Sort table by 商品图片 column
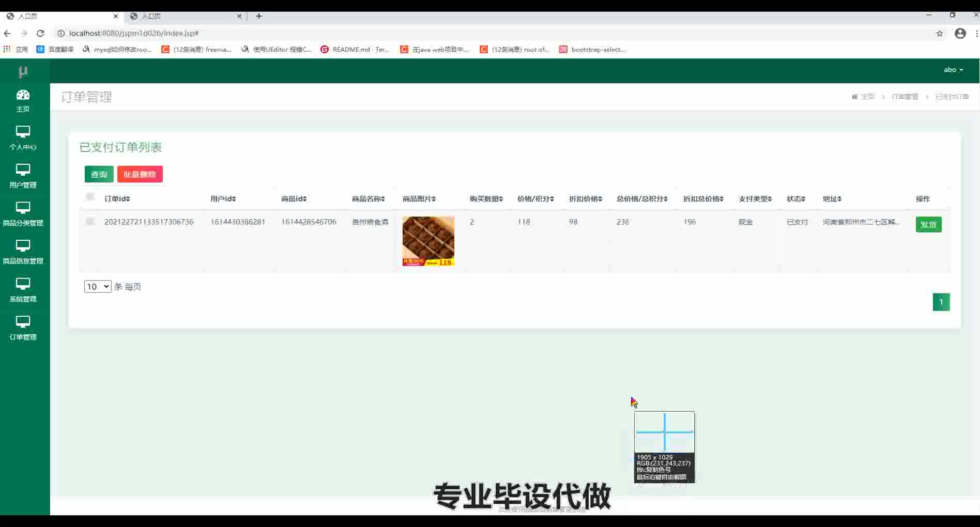980x527 pixels. (419, 199)
